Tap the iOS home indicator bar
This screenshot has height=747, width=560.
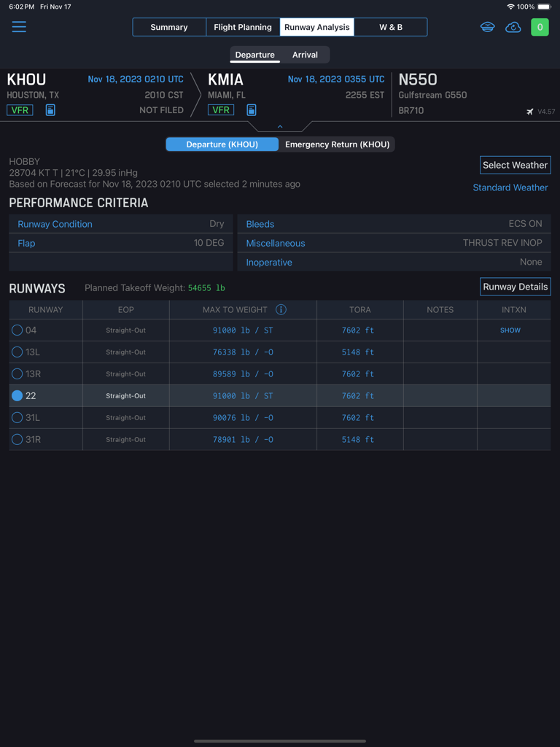(x=280, y=741)
